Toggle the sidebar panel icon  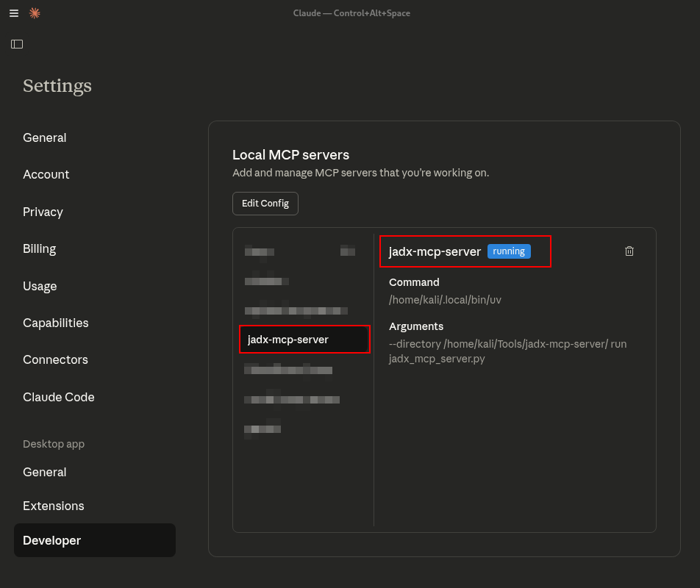coord(17,44)
